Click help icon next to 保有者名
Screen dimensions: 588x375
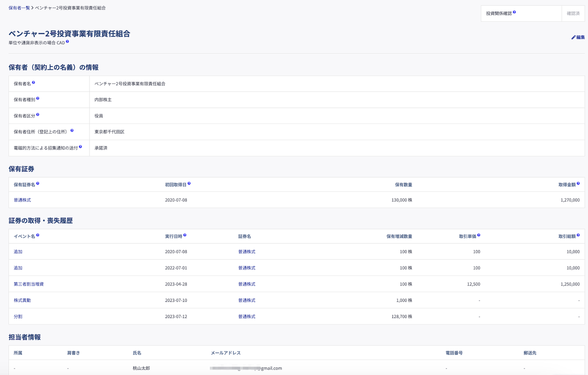[33, 82]
